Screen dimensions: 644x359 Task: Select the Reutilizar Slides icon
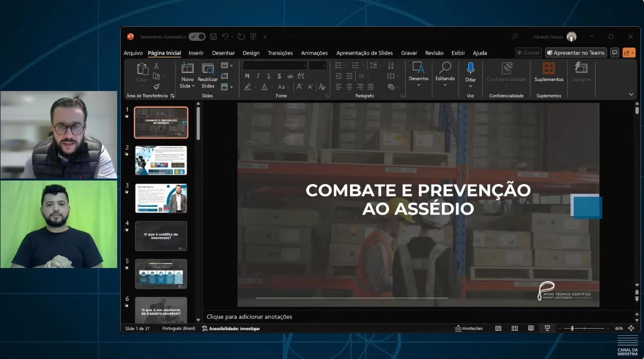click(x=208, y=69)
